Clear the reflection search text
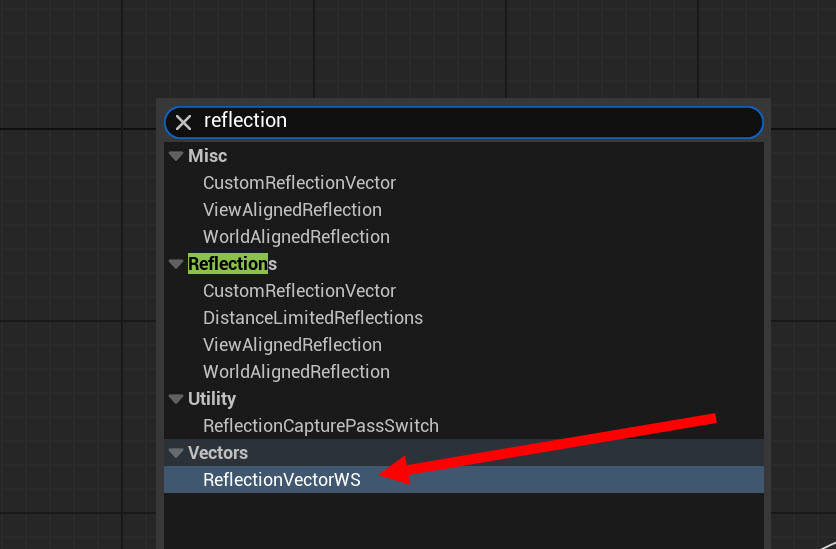 183,123
